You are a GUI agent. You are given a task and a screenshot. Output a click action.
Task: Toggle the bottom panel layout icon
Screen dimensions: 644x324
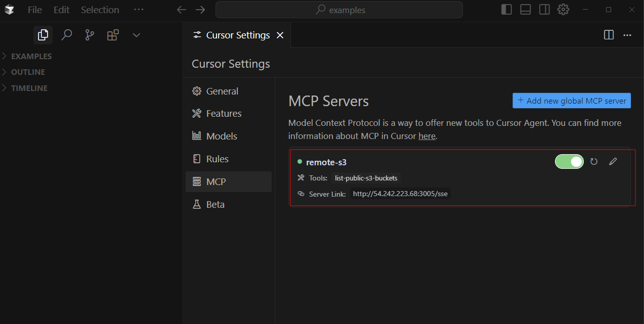[526, 10]
